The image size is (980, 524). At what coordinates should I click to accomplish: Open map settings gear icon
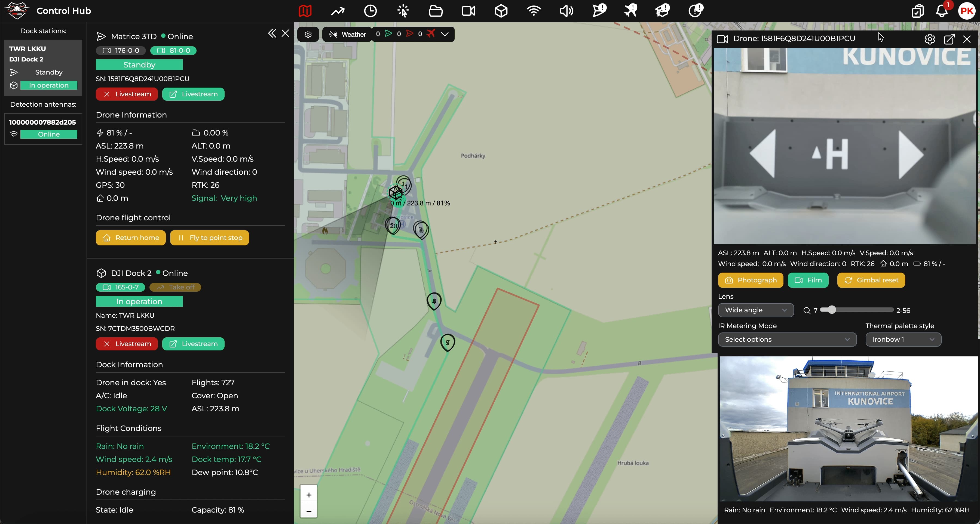coord(308,34)
